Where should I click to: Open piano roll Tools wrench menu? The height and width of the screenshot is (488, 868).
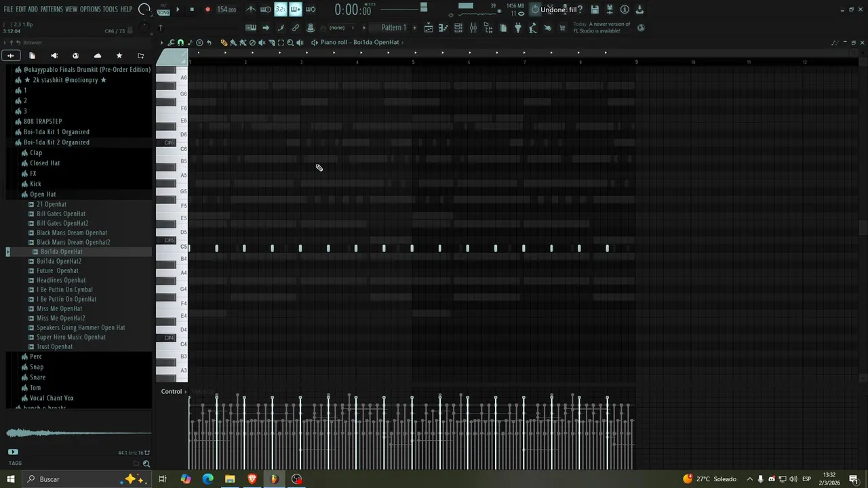tap(171, 43)
